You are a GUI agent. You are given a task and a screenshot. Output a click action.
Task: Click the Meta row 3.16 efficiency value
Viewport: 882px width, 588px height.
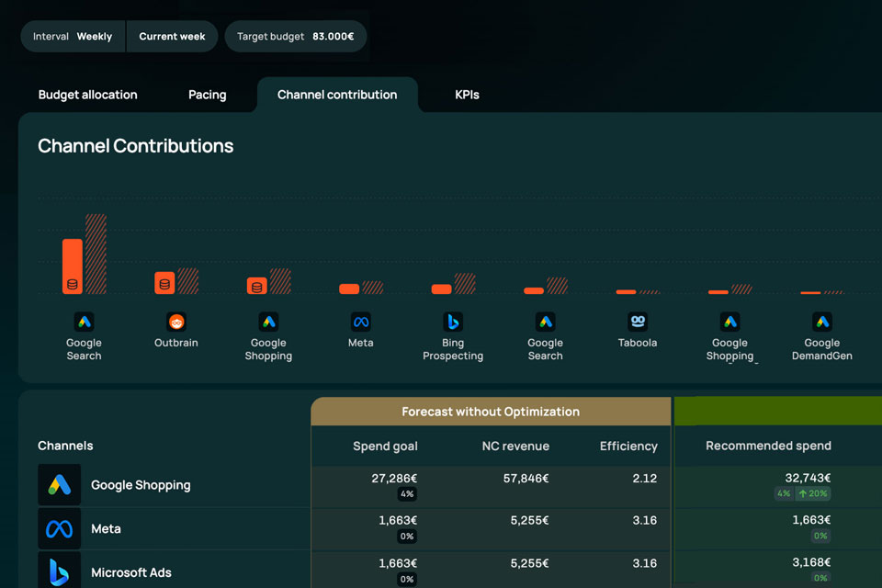pos(644,521)
